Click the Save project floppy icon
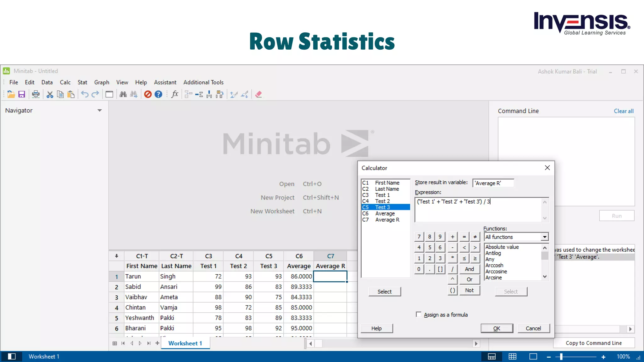Image resolution: width=644 pixels, height=362 pixels. 21,94
